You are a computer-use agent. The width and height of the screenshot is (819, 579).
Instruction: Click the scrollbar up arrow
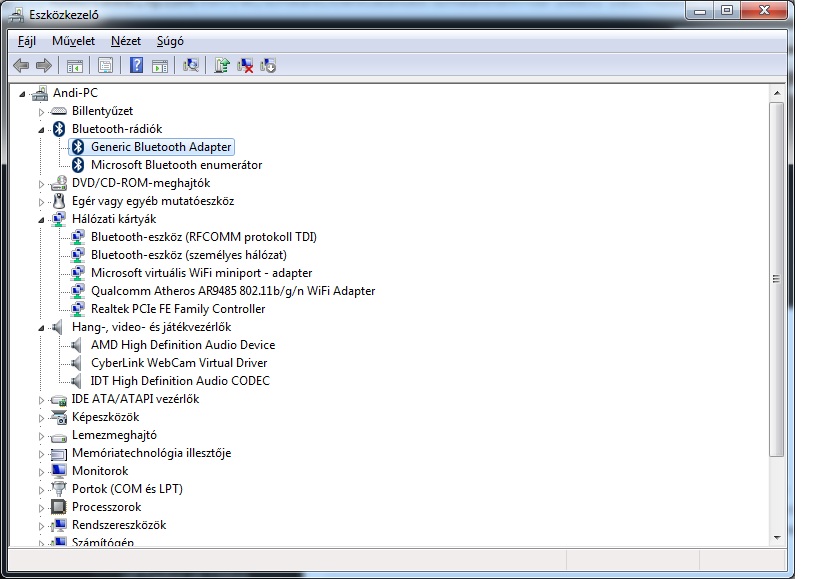coord(777,93)
